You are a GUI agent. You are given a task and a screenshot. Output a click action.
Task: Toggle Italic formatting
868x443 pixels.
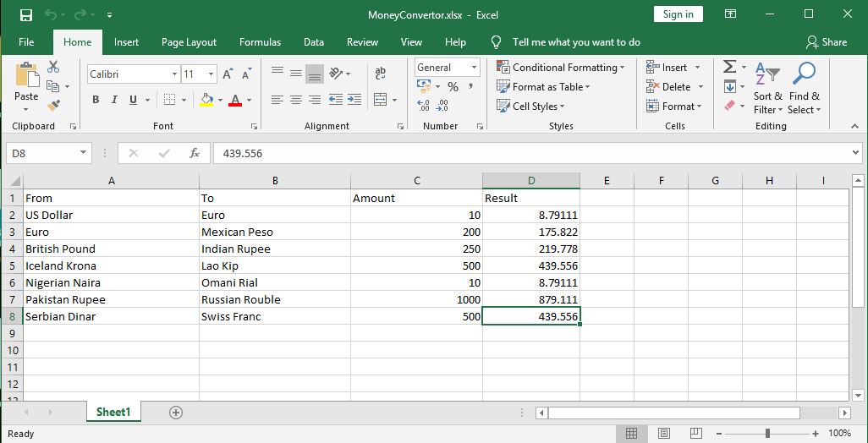click(x=114, y=100)
